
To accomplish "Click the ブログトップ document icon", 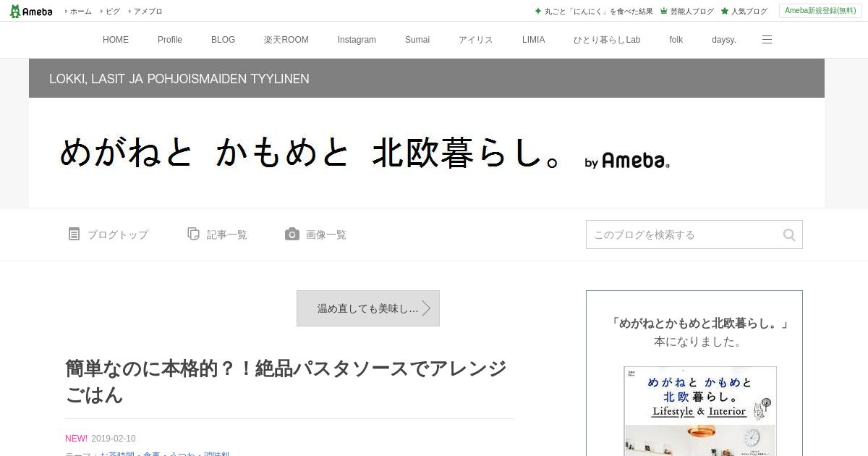I will pos(74,234).
